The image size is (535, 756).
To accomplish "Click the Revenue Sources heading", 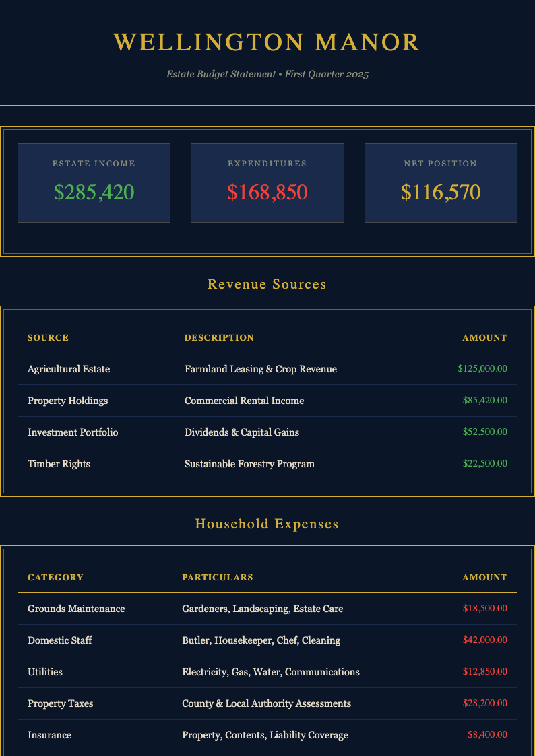I will (x=267, y=285).
